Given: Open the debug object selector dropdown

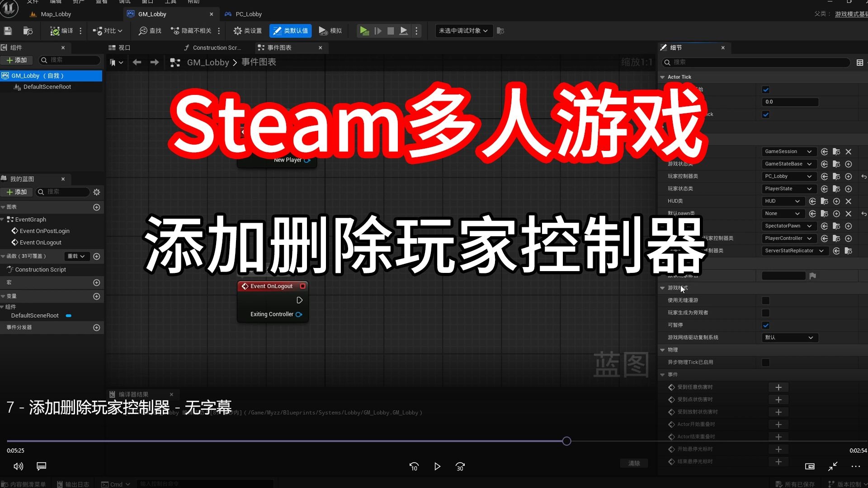Looking at the screenshot, I should [463, 31].
